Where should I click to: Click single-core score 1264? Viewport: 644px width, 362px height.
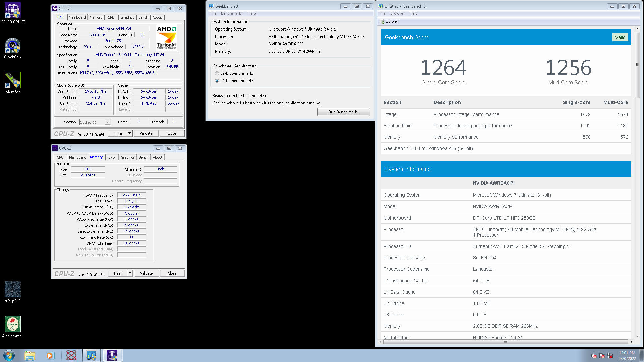click(x=443, y=68)
